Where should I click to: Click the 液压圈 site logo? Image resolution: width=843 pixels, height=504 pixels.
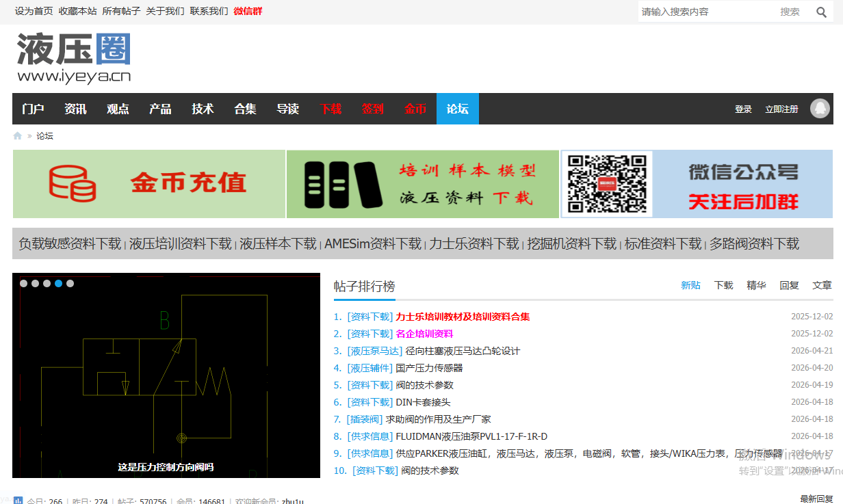click(x=74, y=57)
